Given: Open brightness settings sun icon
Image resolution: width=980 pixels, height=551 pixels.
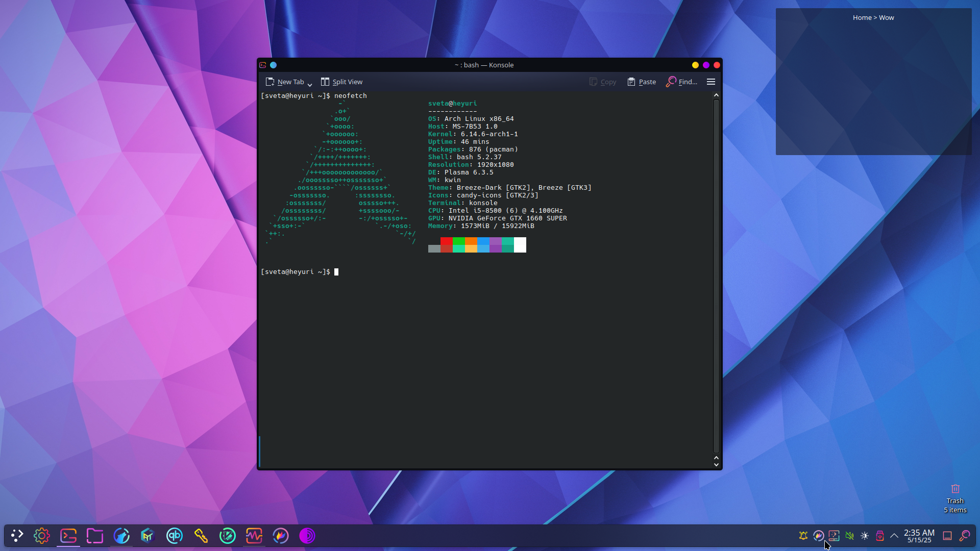Looking at the screenshot, I should click(865, 536).
